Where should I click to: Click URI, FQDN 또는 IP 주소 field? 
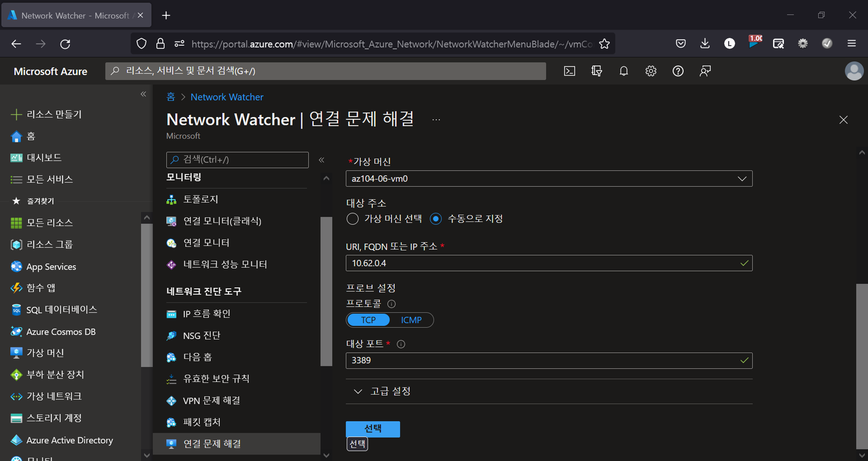[x=549, y=263]
